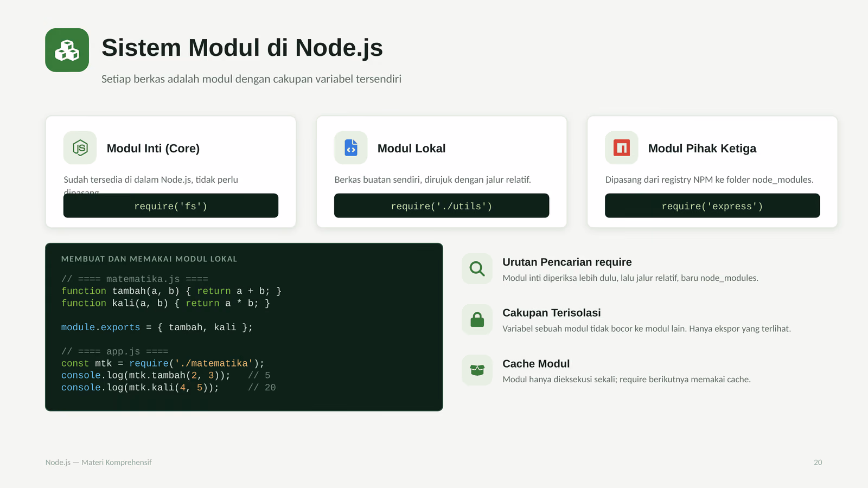This screenshot has height=488, width=868.
Task: Click text "Modul hanya dieksekusi sekali"
Action: tap(559, 379)
